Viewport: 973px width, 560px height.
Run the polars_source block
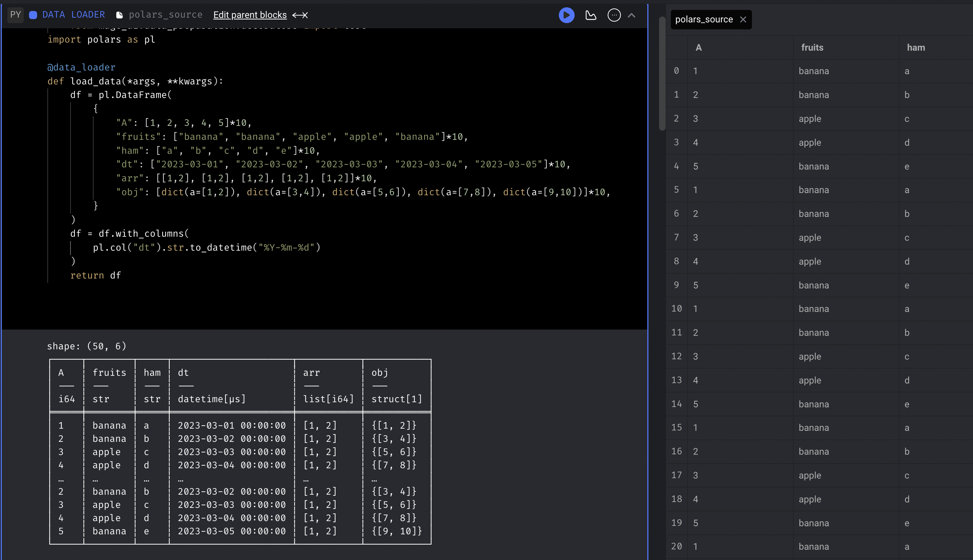coord(566,15)
